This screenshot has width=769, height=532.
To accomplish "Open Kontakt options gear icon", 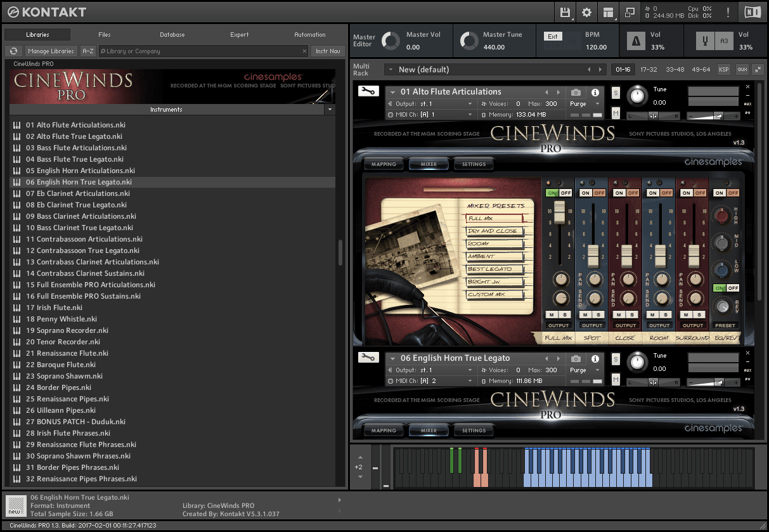I will 587,12.
